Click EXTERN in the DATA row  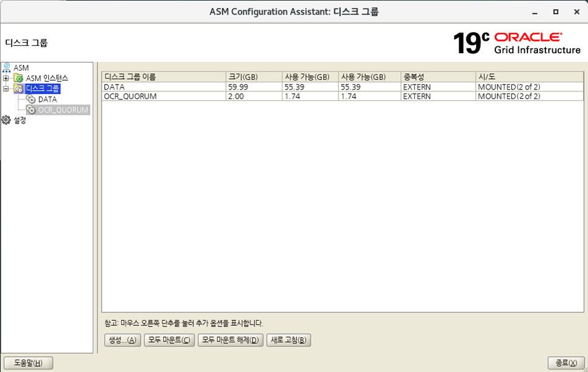pyautogui.click(x=417, y=87)
